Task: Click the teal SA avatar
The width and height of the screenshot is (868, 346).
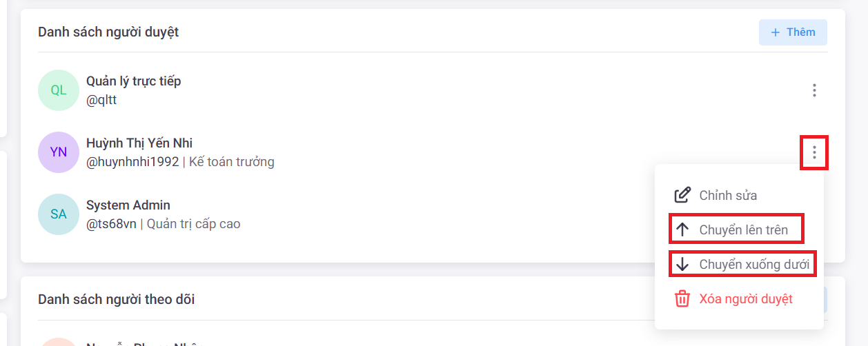Action: [x=59, y=214]
